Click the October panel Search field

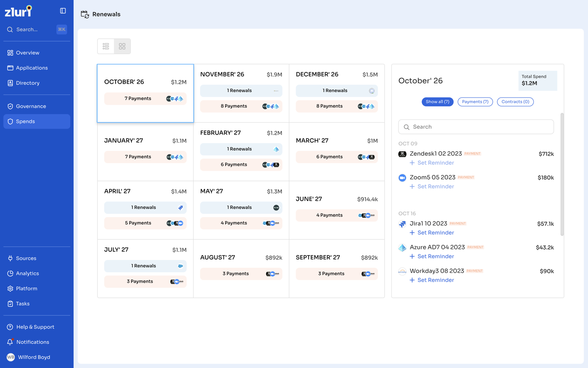(x=476, y=127)
